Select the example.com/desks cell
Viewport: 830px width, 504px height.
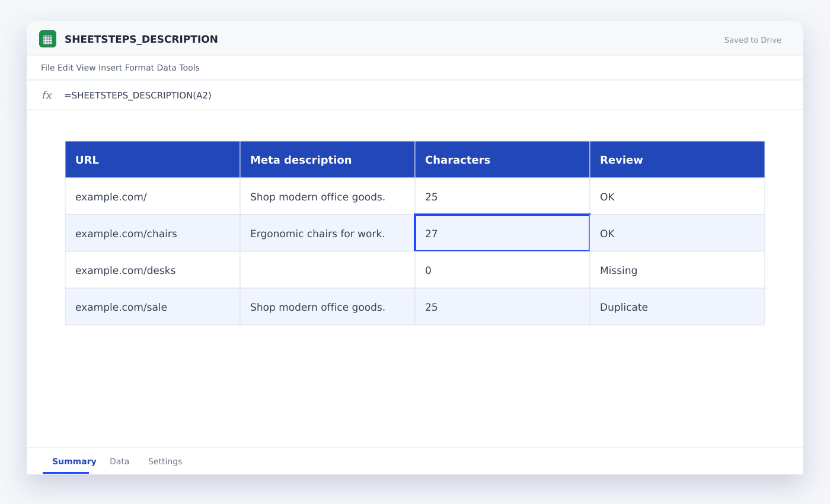point(152,270)
